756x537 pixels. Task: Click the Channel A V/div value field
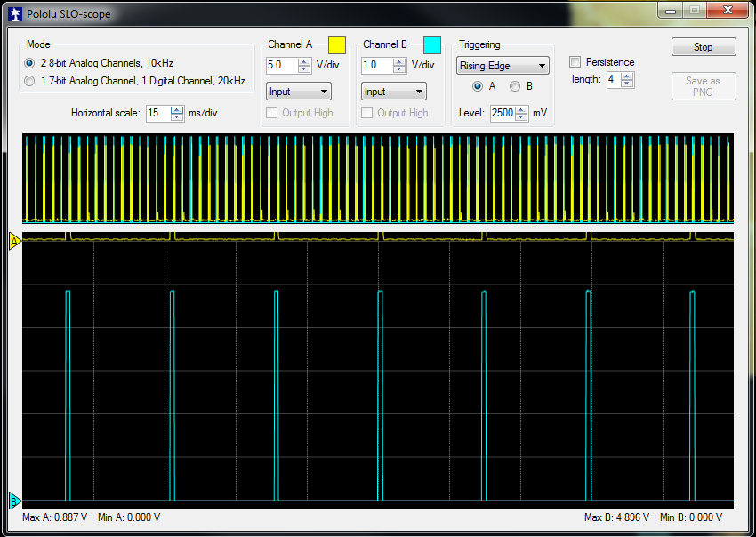coord(282,66)
